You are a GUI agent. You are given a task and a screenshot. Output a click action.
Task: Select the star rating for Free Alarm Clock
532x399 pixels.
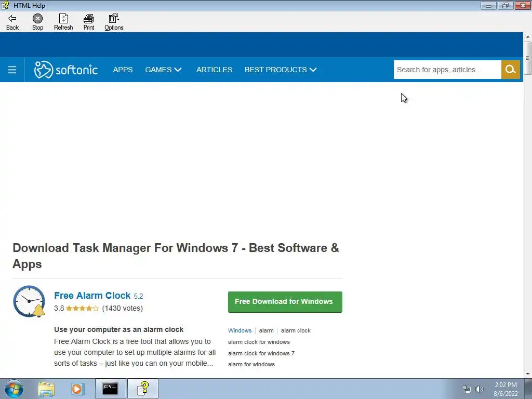click(83, 309)
